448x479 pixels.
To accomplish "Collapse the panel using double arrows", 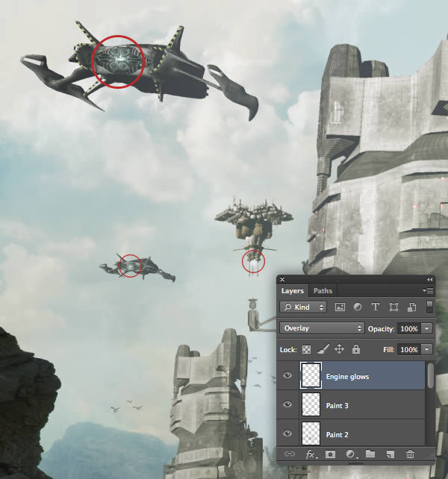I will coord(429,280).
